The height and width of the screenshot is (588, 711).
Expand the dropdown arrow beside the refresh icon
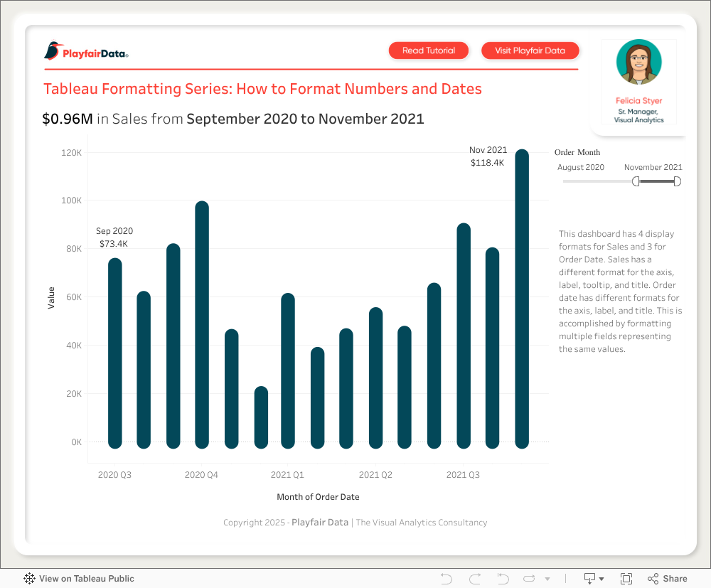click(x=546, y=578)
